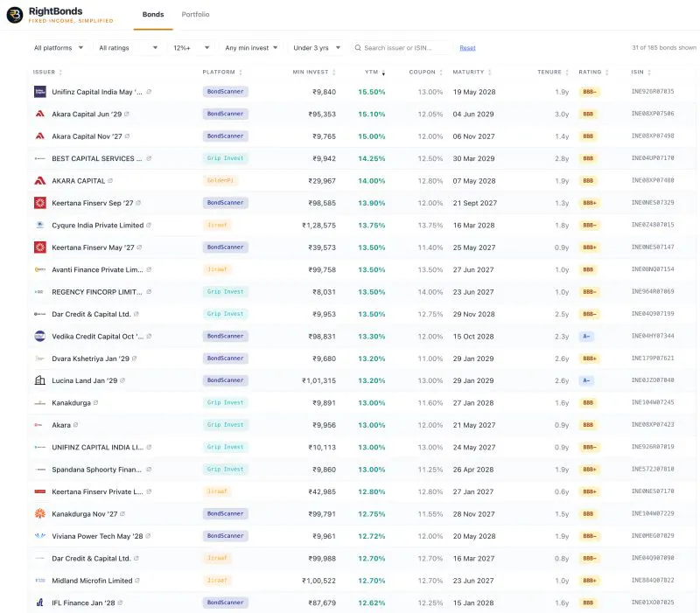Screen dimensions: 700x613
Task: Open external link icon next to AKARA CAPITAL
Action: (x=110, y=181)
